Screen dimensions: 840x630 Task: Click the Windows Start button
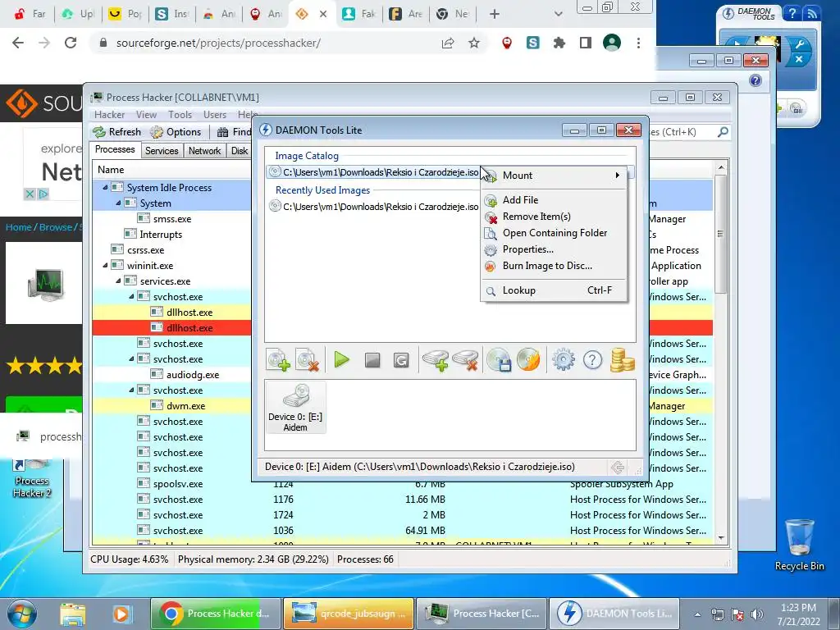coord(21,614)
